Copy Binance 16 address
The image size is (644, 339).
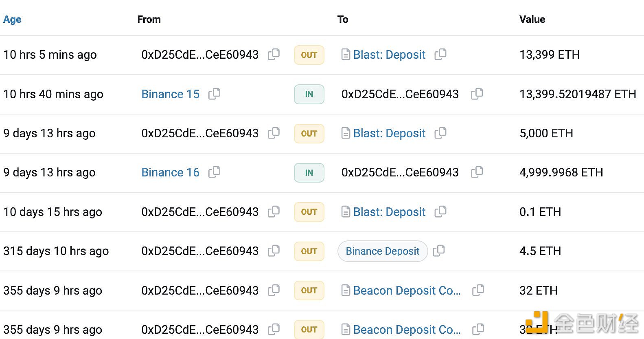(214, 172)
